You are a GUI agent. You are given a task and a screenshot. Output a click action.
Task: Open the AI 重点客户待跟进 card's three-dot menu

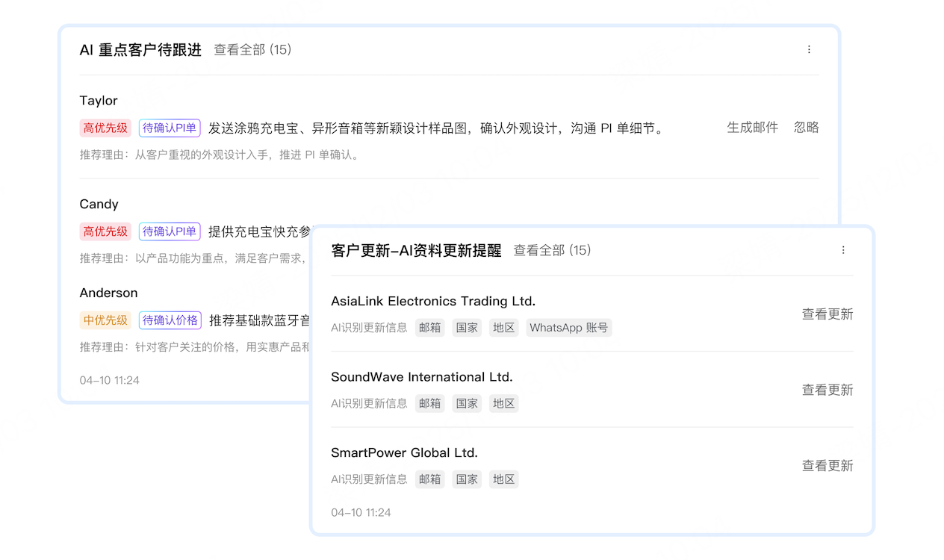(x=809, y=50)
